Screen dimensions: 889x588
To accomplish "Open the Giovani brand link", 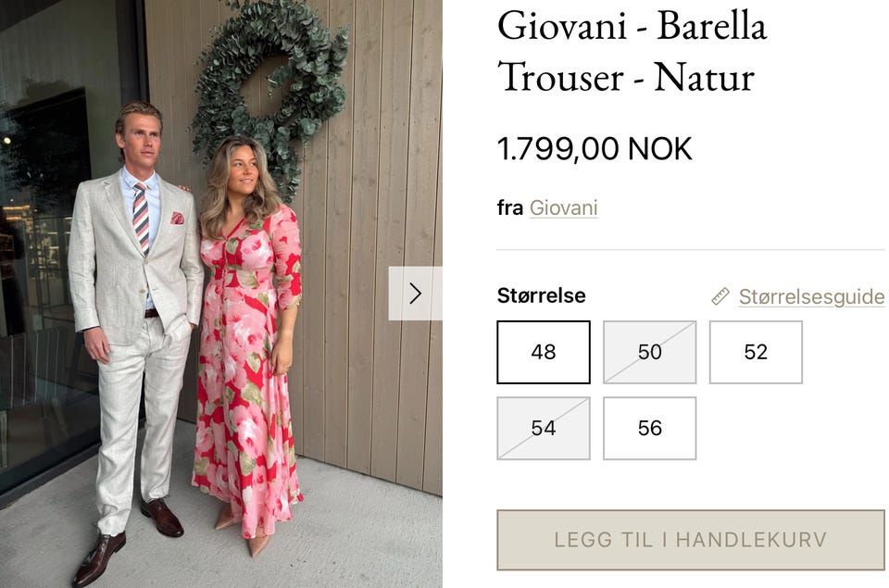I will (563, 208).
